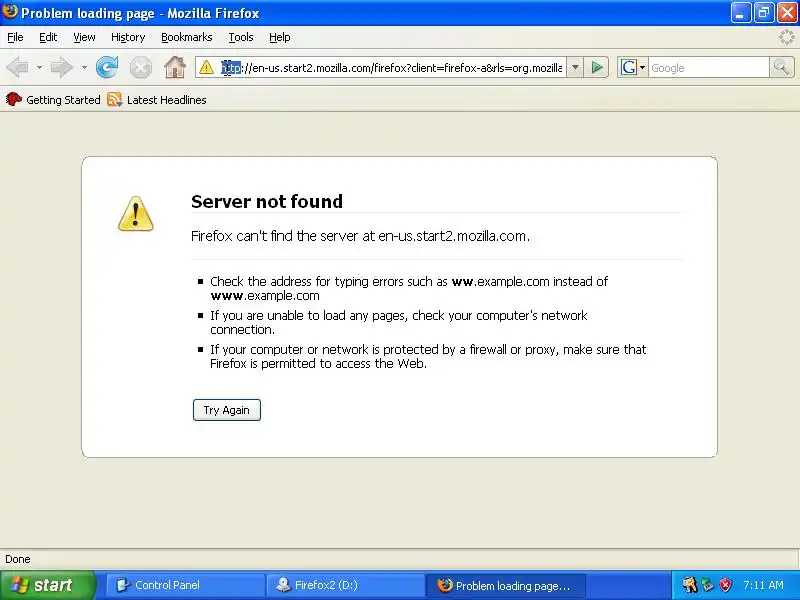Open the Google search engine selector
The width and height of the screenshot is (800, 600).
[x=633, y=67]
